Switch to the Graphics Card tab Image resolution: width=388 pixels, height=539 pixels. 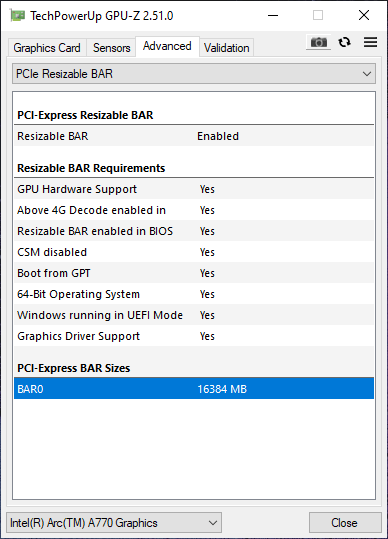[x=47, y=48]
